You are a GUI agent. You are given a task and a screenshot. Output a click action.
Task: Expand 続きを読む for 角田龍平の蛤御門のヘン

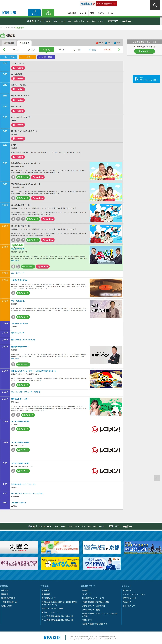[x=15, y=359]
